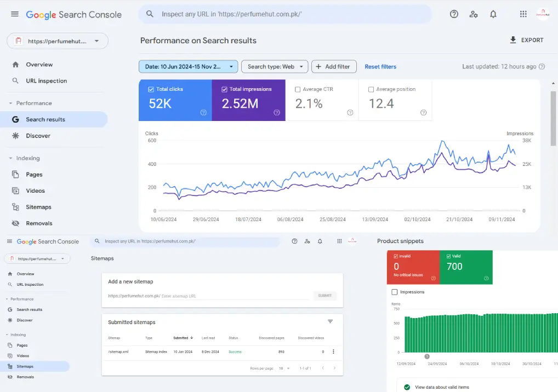The width and height of the screenshot is (558, 392).
Task: Open the notifications bell
Action: coord(493,14)
